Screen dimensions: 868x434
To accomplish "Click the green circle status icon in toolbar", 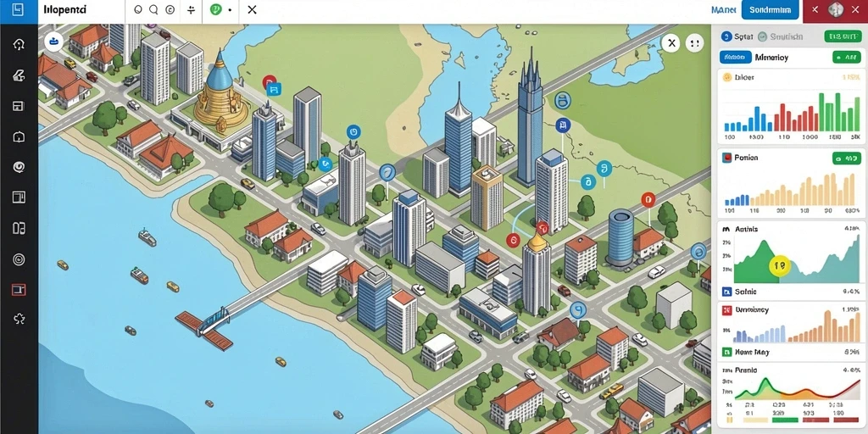I will [216, 10].
